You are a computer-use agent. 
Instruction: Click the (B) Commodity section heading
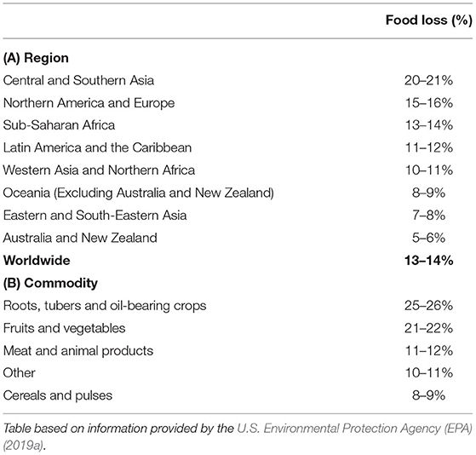[50, 283]
